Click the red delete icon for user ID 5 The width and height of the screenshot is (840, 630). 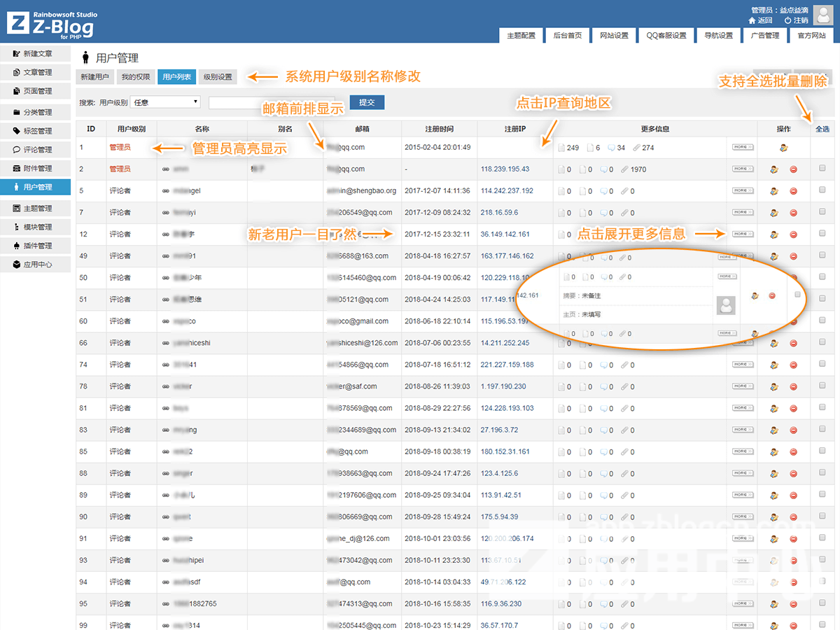tap(793, 191)
